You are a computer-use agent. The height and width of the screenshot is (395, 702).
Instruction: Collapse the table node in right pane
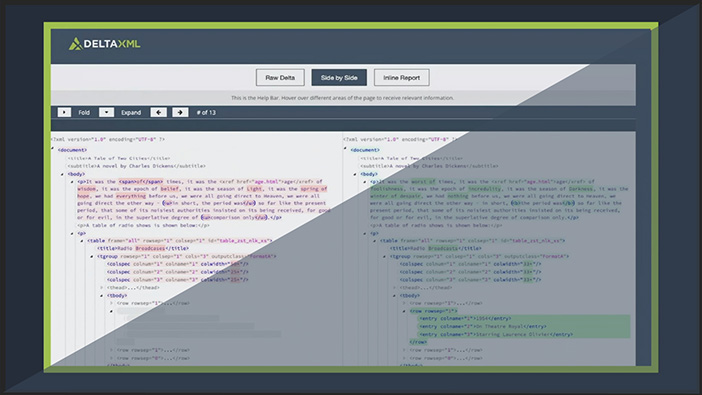coord(374,241)
